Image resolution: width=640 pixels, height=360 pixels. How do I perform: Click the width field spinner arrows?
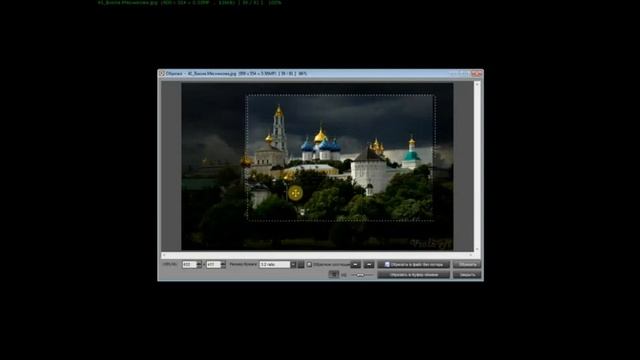[x=199, y=264]
